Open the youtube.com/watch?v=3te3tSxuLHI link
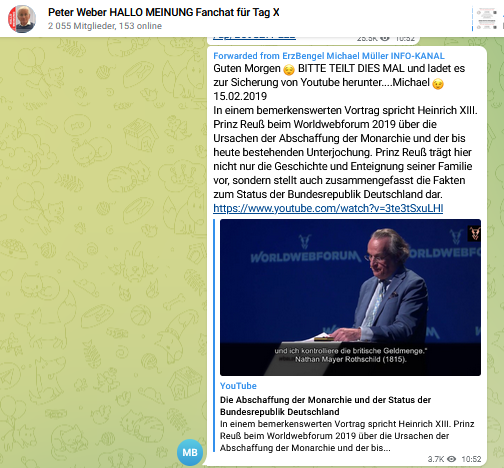This screenshot has width=504, height=468. point(328,208)
